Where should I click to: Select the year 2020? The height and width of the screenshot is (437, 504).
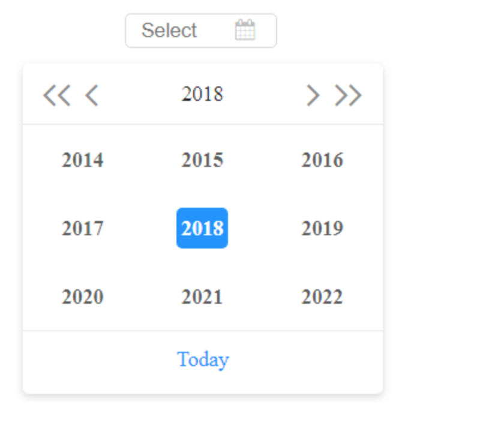tap(82, 297)
